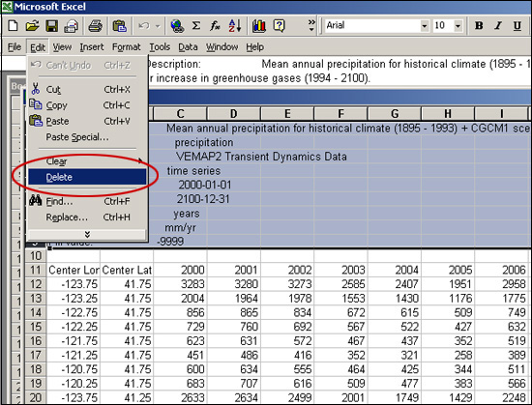Open the Format menu in the menu bar

[x=126, y=47]
